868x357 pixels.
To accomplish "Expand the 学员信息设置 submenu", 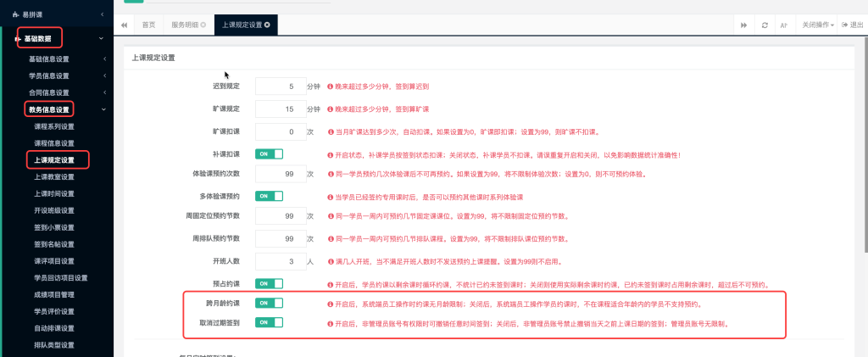I will click(x=104, y=75).
